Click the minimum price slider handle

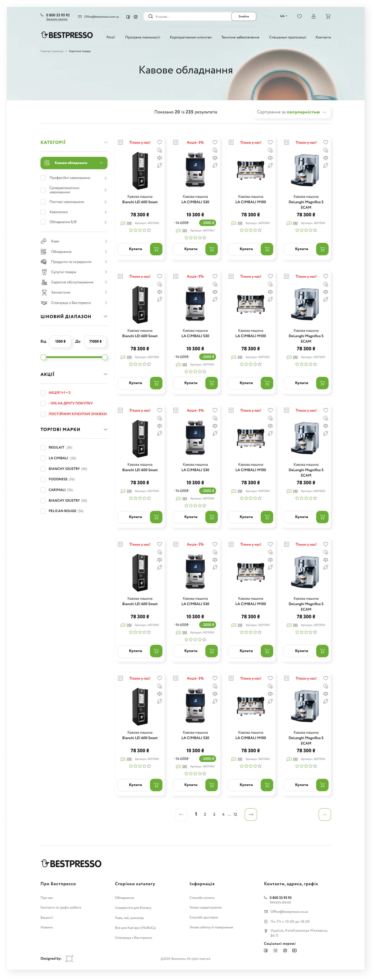pos(43,357)
